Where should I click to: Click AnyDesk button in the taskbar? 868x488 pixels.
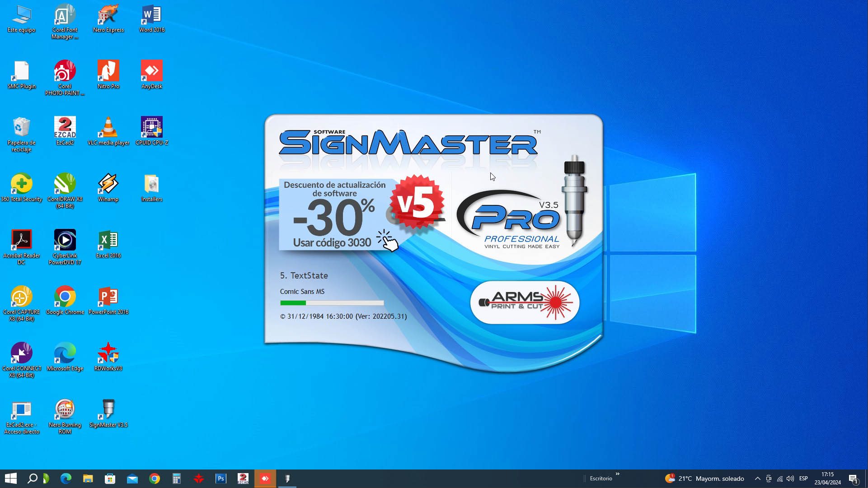click(x=265, y=479)
